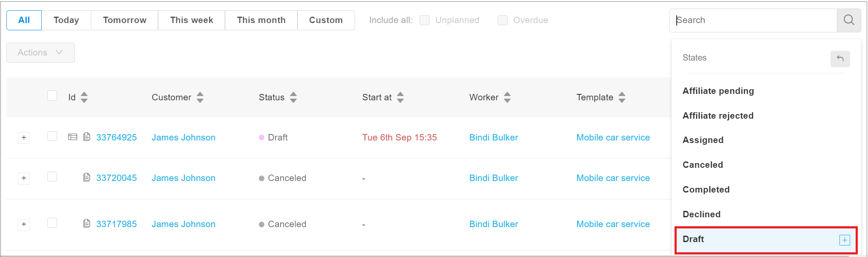
Task: Open the search magnifier icon
Action: click(848, 20)
